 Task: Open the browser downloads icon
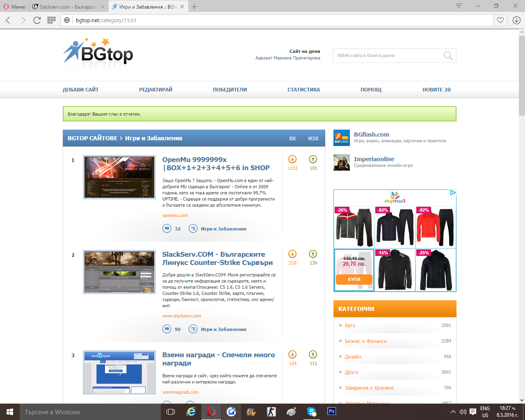point(516,20)
